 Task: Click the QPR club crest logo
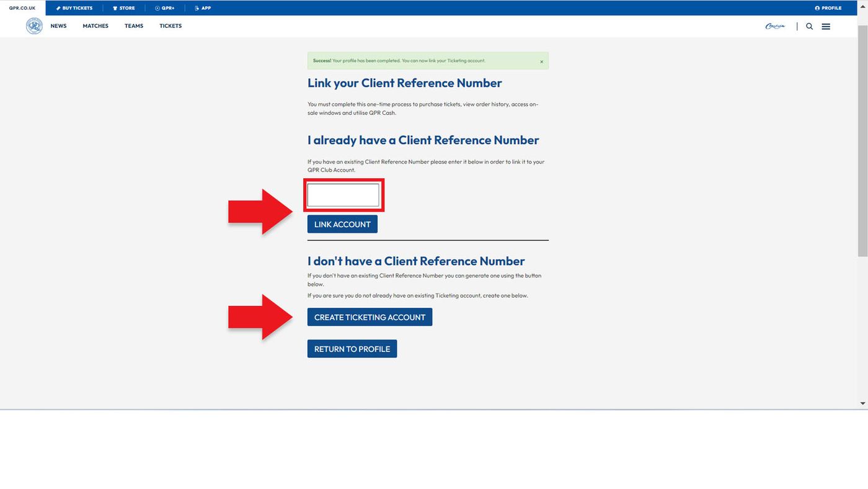(34, 26)
